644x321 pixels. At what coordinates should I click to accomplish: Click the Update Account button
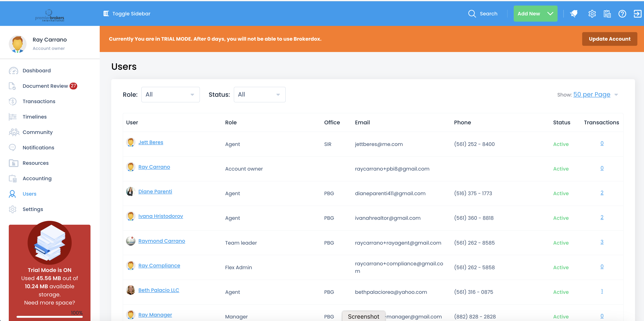tap(610, 39)
